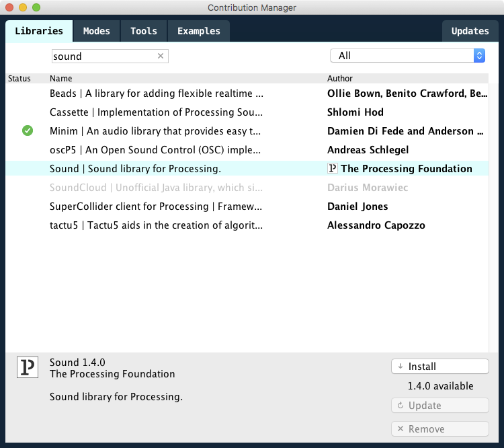
Task: Open the All category dropdown
Action: pyautogui.click(x=407, y=56)
